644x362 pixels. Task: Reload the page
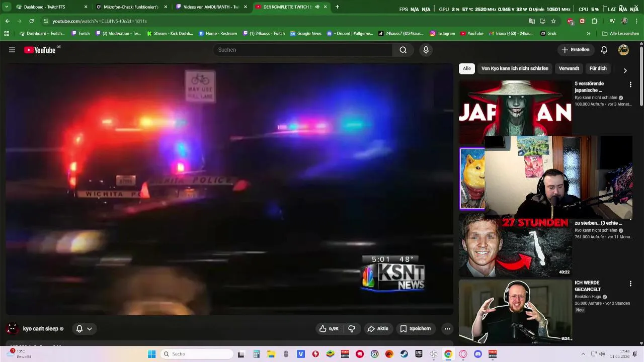(x=31, y=21)
